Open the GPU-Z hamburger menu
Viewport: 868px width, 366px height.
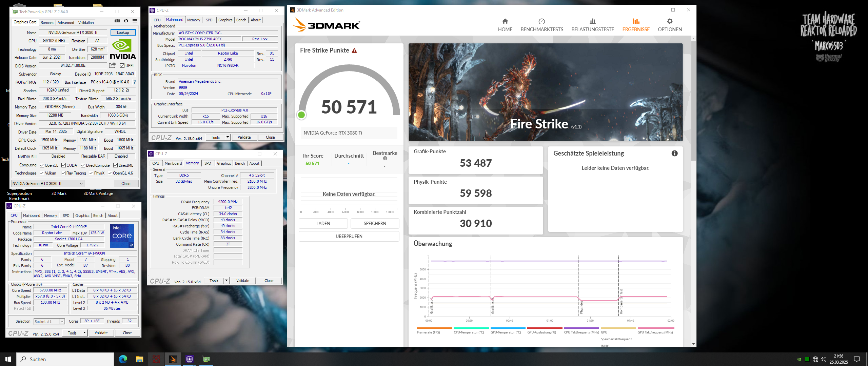pyautogui.click(x=135, y=21)
